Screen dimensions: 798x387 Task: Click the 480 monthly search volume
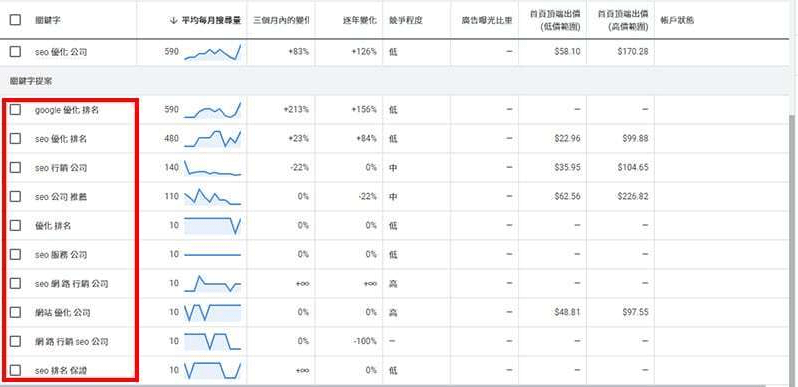(172, 139)
